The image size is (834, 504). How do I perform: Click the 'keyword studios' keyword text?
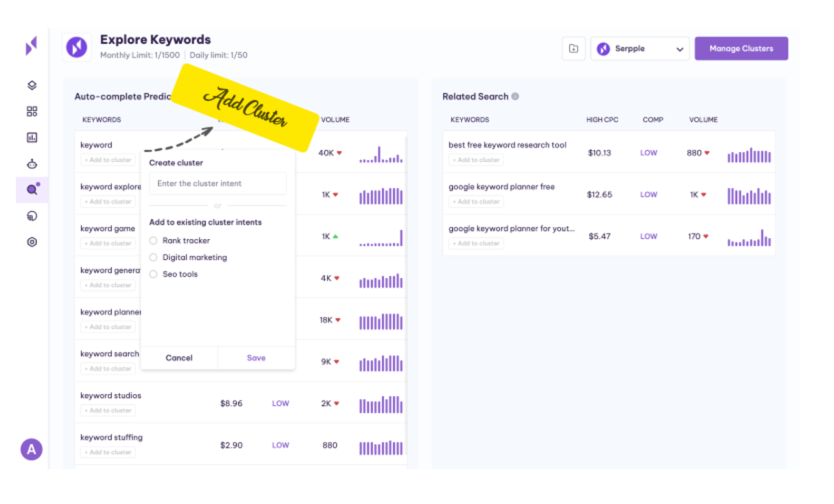coord(111,395)
